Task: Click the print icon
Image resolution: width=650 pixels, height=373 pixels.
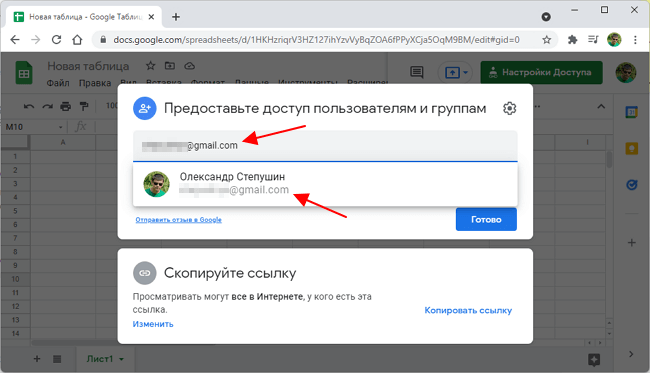Action: tap(65, 107)
